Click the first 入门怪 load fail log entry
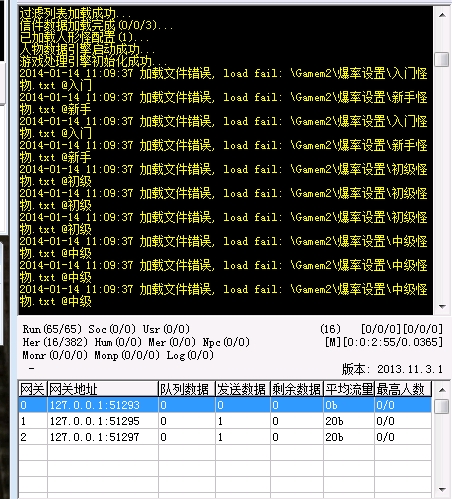 pyautogui.click(x=223, y=79)
